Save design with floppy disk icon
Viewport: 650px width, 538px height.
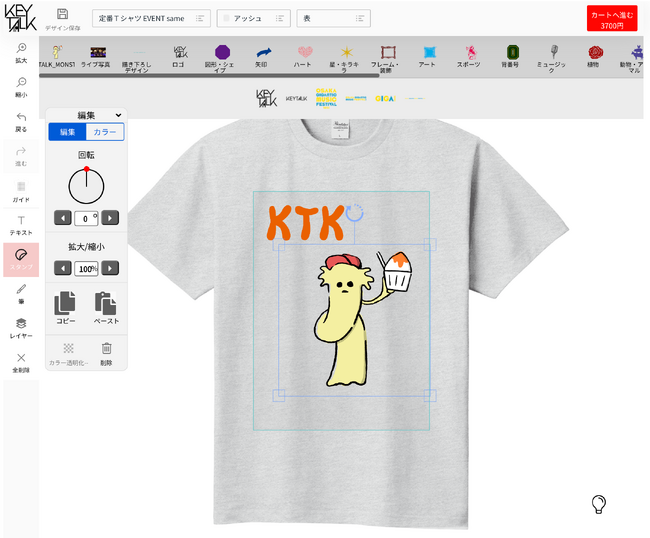(x=63, y=14)
